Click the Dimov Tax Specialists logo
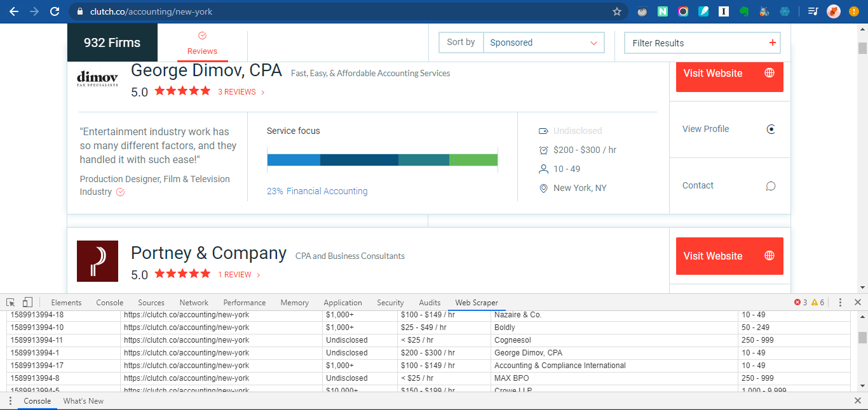The image size is (868, 410). coord(97,79)
